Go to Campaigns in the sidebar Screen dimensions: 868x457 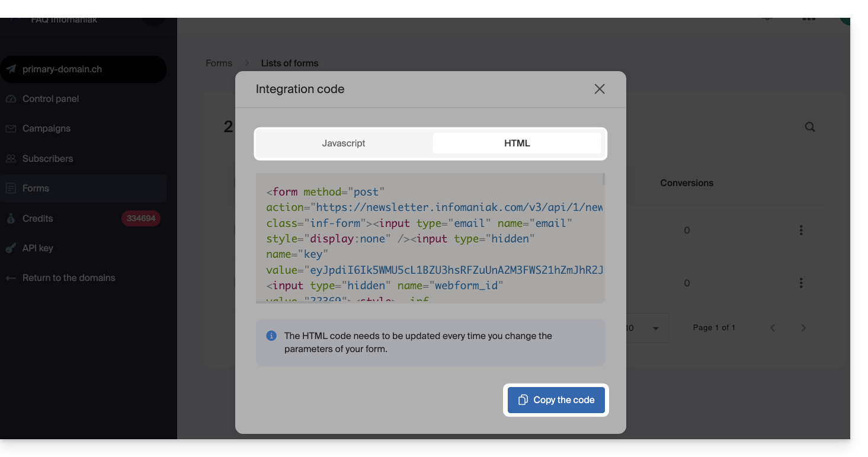tap(46, 129)
